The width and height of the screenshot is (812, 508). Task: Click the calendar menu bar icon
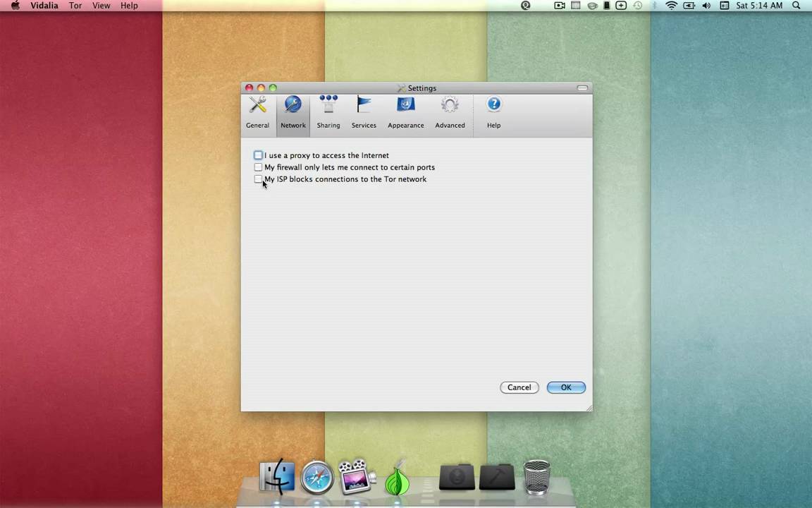[x=725, y=6]
